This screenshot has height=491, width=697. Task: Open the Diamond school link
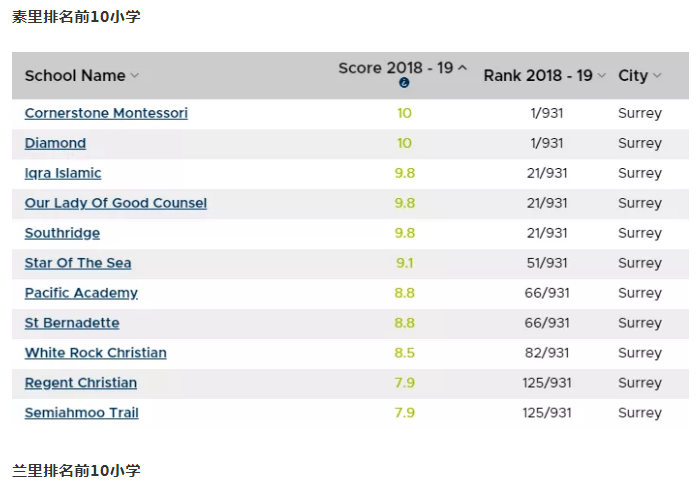pos(55,143)
